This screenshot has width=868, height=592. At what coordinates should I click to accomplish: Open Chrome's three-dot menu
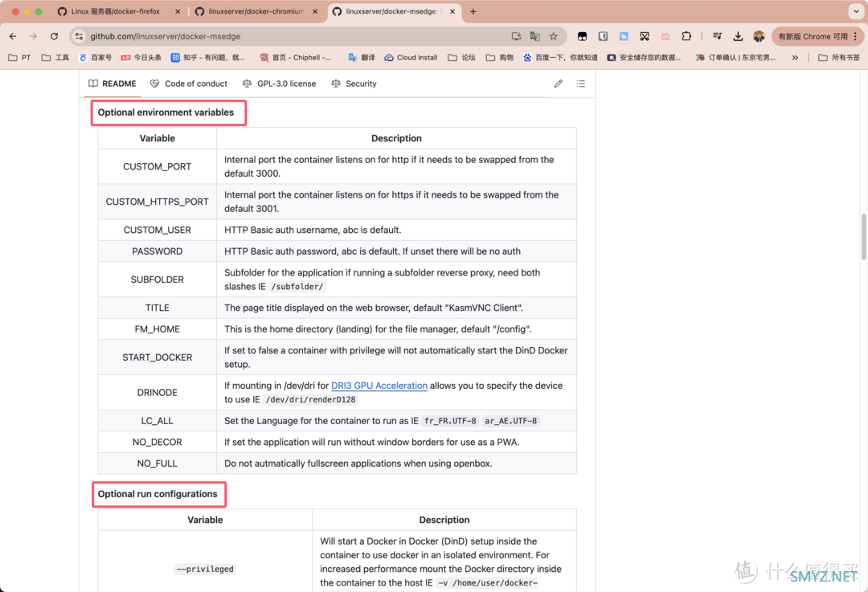(x=856, y=36)
